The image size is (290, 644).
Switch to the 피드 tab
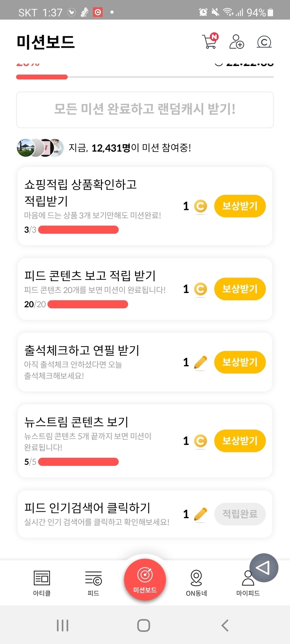(x=93, y=583)
